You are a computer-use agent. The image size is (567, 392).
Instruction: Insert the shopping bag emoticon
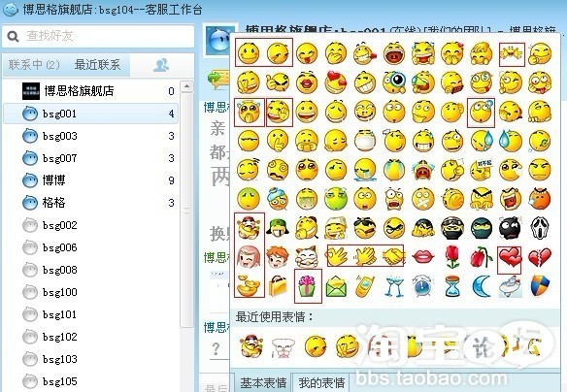click(x=278, y=286)
